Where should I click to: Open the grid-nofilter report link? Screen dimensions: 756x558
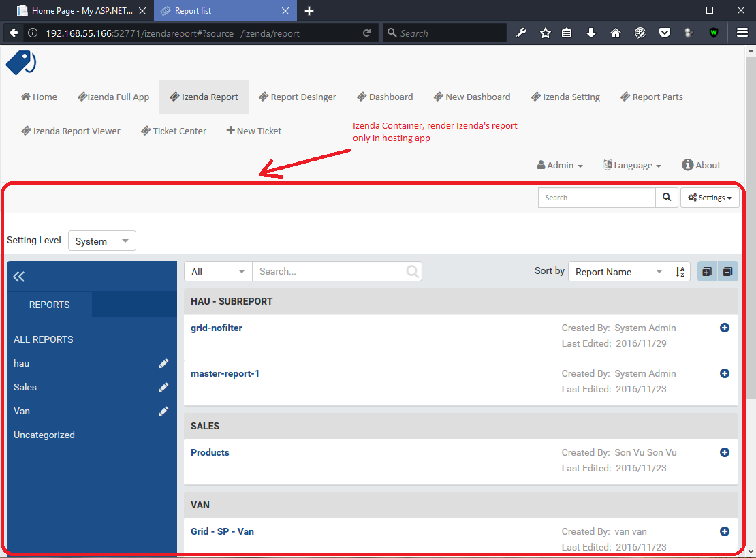click(x=217, y=328)
